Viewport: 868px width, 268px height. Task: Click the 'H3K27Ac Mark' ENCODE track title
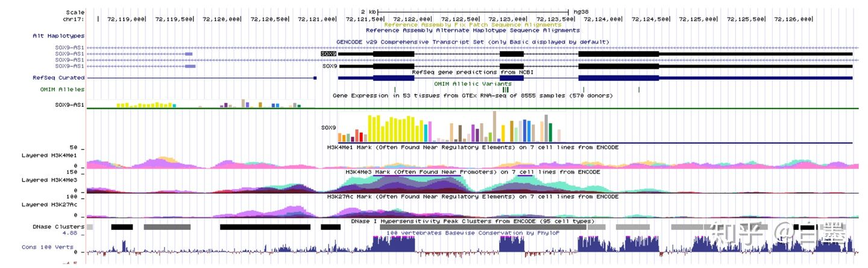coord(473,196)
